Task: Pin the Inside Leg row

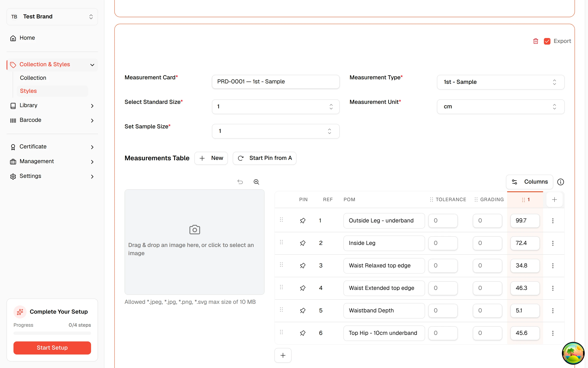Action: (x=303, y=243)
